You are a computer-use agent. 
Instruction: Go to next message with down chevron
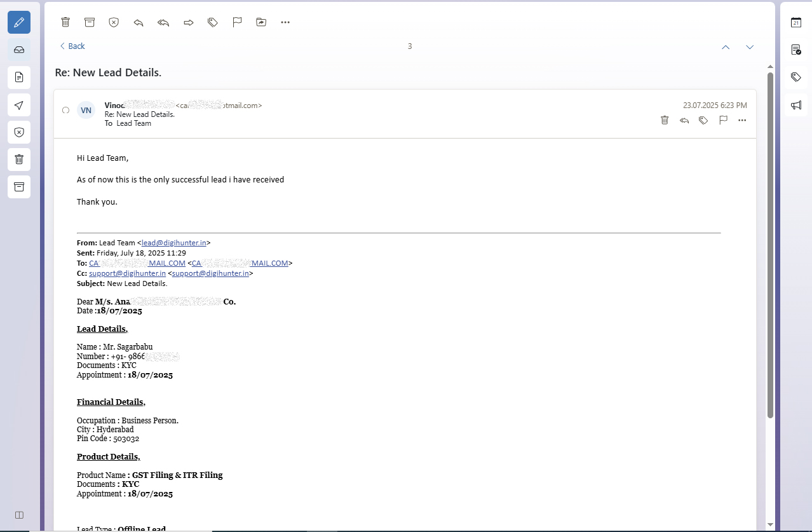pos(750,47)
